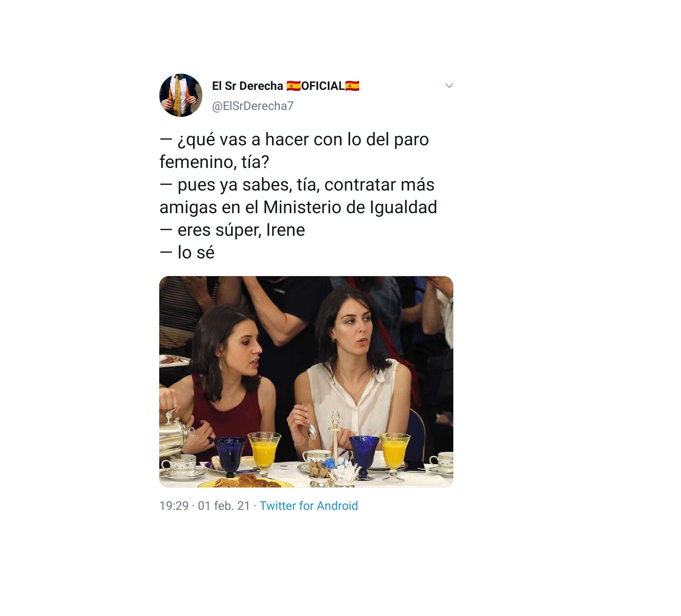Click the text Ministerio de Igualdad
This screenshot has height=616, width=681.
click(350, 207)
